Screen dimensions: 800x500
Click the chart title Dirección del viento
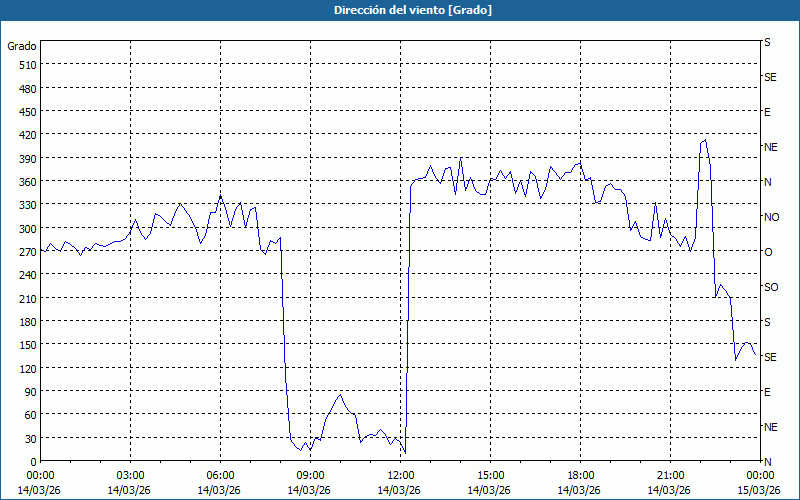click(x=399, y=9)
